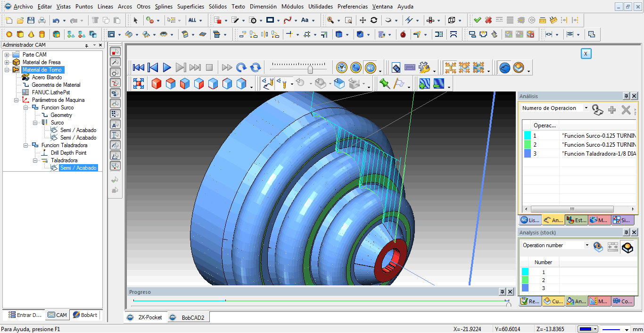The image size is (644, 333).
Task: Open the simulation settings gear icon
Action: 424,67
